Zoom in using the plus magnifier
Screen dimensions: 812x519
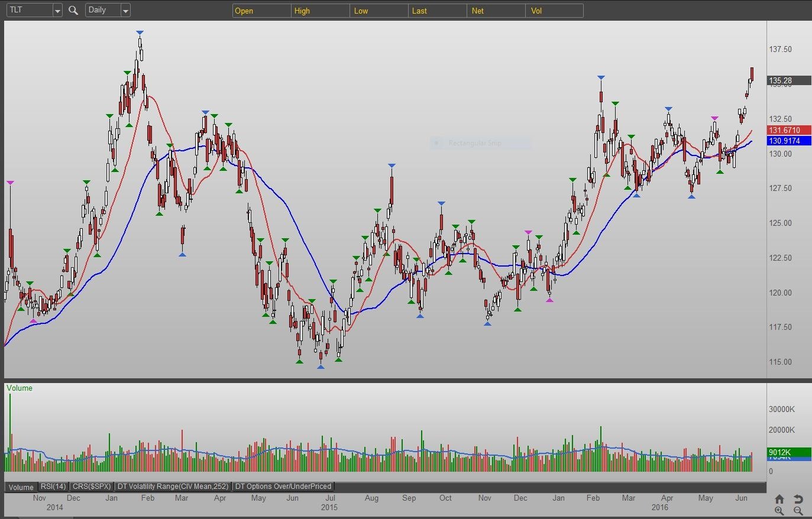pos(779,511)
